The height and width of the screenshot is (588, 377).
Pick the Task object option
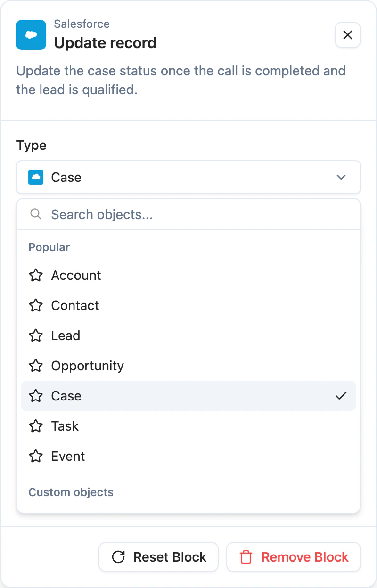point(188,426)
